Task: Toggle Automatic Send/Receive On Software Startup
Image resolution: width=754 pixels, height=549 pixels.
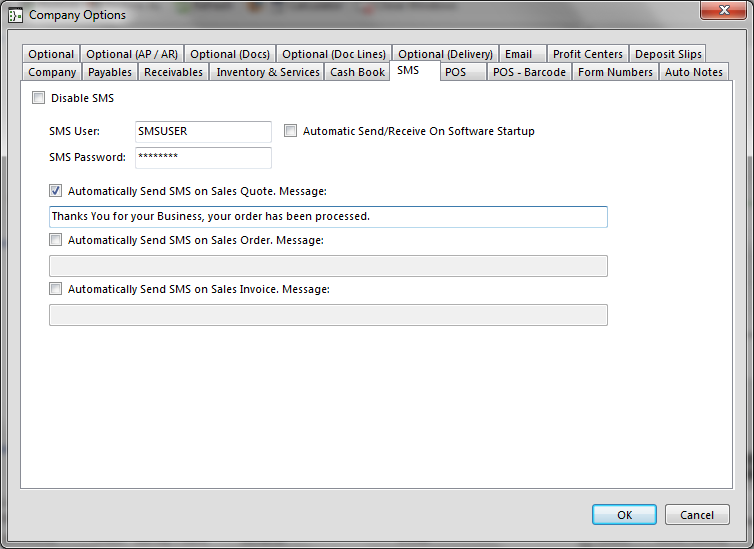Action: click(x=291, y=131)
